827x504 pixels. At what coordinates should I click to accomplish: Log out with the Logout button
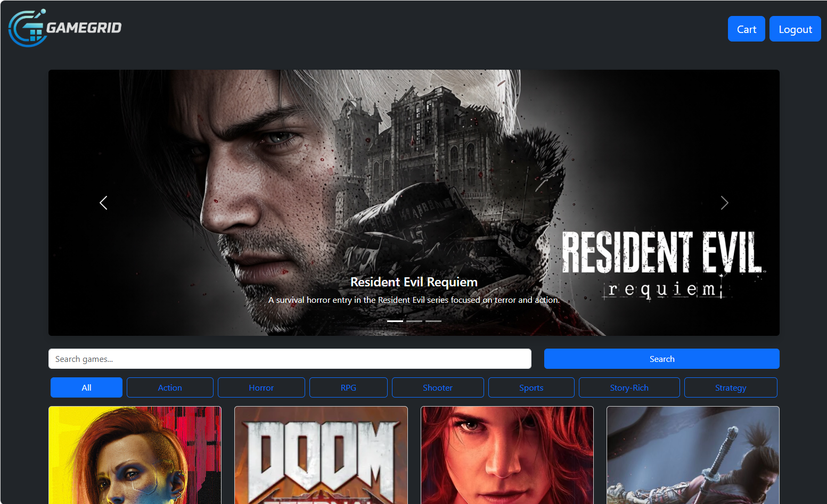click(795, 29)
